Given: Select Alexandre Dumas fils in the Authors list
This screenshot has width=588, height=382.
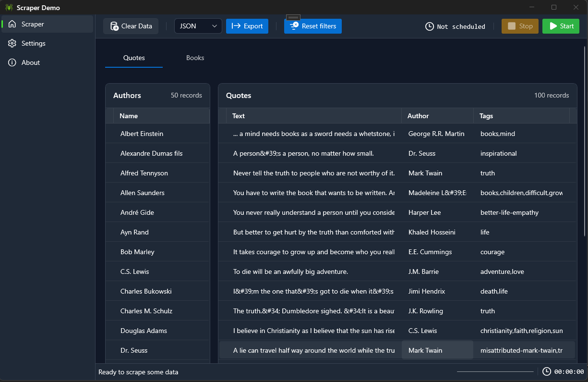Looking at the screenshot, I should [x=157, y=153].
